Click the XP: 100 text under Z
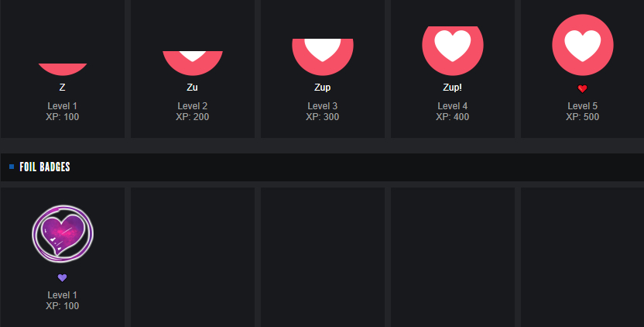This screenshot has width=644, height=327. [63, 117]
